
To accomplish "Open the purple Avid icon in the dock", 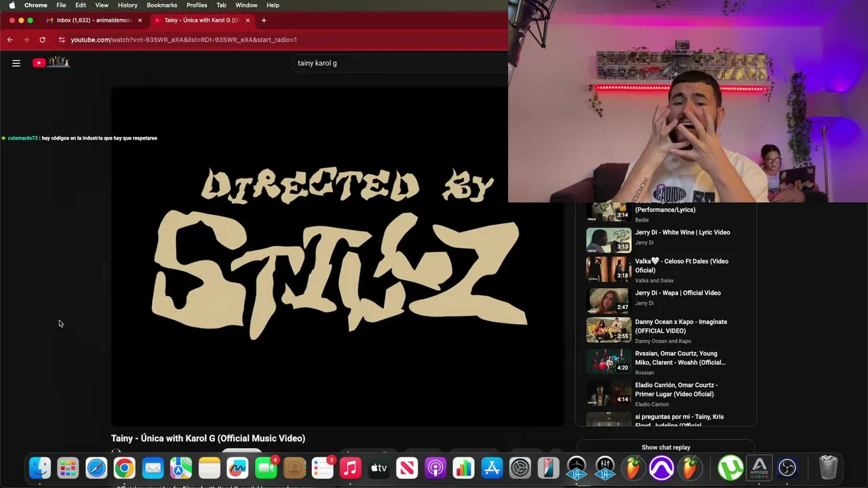I will point(661,468).
